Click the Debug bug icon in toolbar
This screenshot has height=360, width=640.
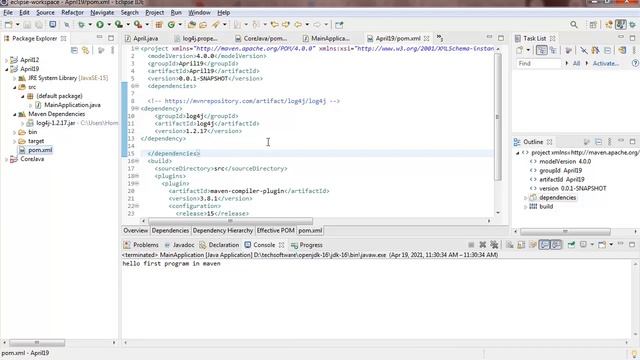(82, 24)
